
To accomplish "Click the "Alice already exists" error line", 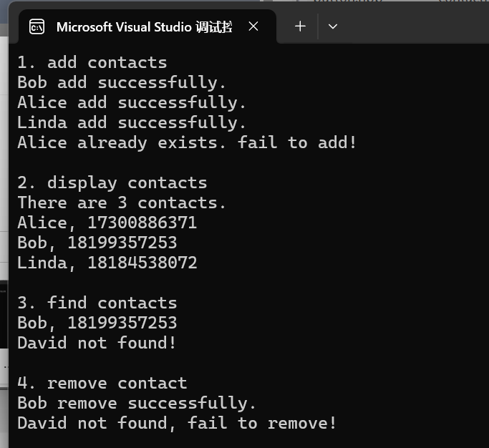I will click(x=187, y=143).
